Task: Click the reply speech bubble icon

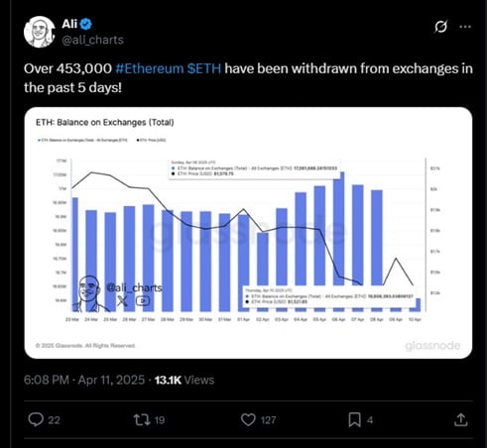Action: pyautogui.click(x=36, y=419)
